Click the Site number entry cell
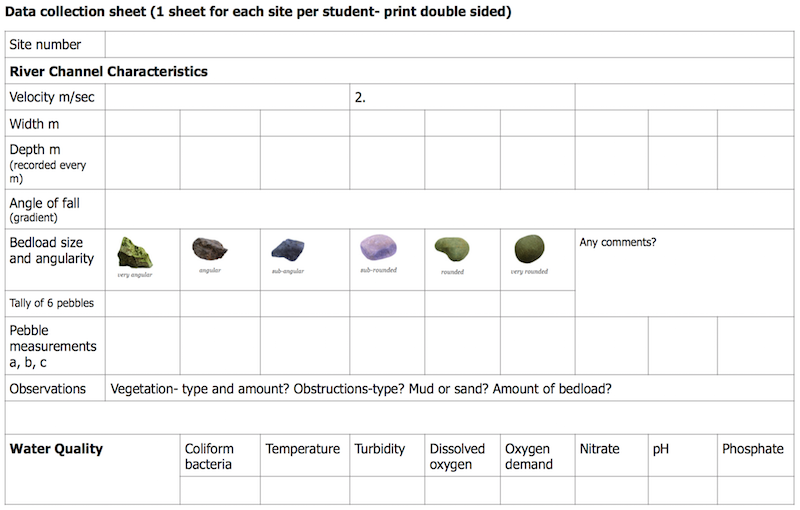This screenshot has width=800, height=510. coord(450,45)
